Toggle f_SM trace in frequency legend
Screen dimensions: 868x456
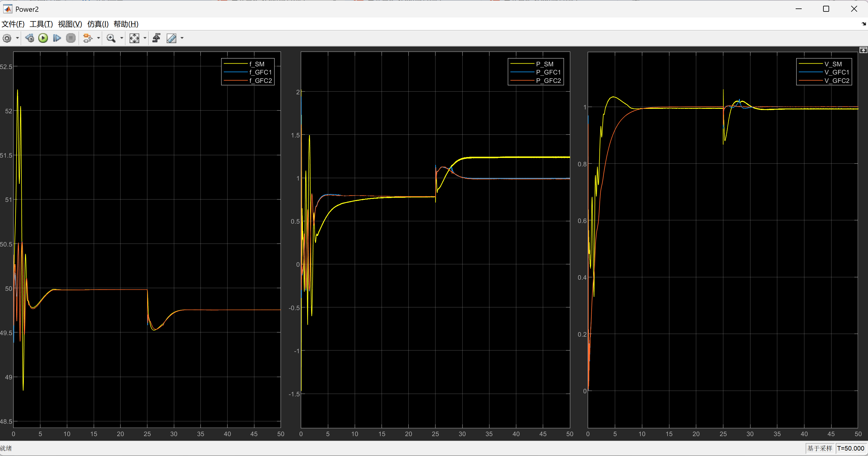click(248, 64)
